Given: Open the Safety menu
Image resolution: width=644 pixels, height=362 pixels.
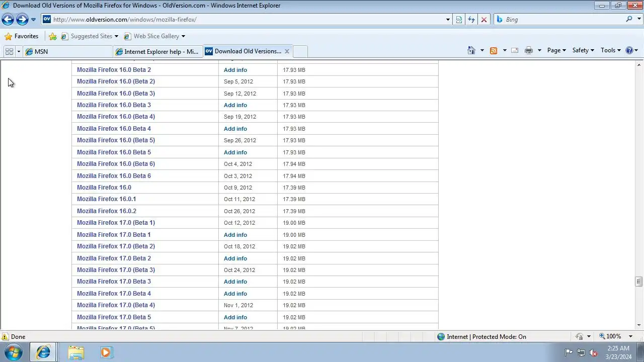Looking at the screenshot, I should [x=583, y=50].
